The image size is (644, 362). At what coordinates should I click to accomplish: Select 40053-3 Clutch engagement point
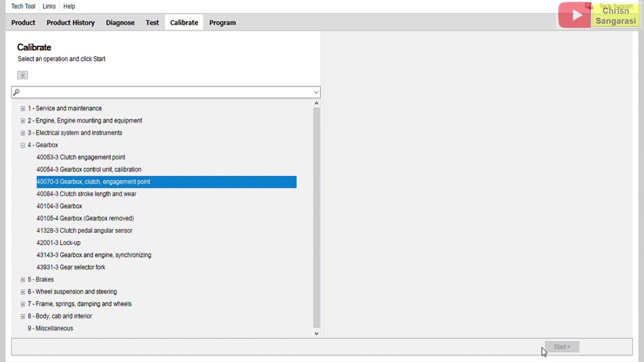(x=80, y=157)
